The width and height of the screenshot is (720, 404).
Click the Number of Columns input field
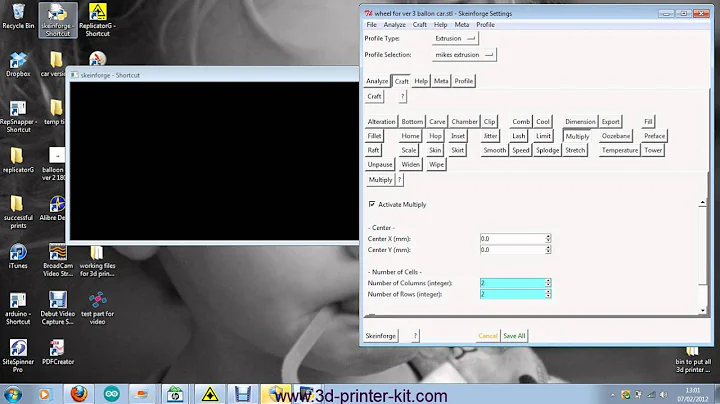(512, 283)
